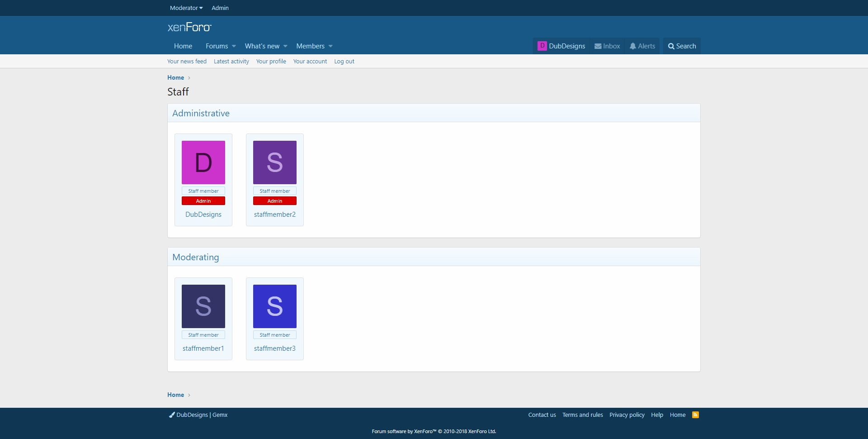The width and height of the screenshot is (868, 439).
Task: Expand the Forums dropdown arrow
Action: (x=234, y=46)
